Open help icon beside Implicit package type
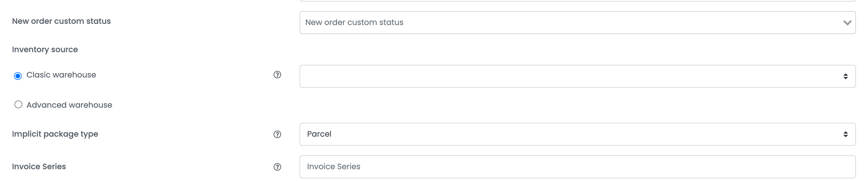The image size is (868, 181). tap(277, 134)
